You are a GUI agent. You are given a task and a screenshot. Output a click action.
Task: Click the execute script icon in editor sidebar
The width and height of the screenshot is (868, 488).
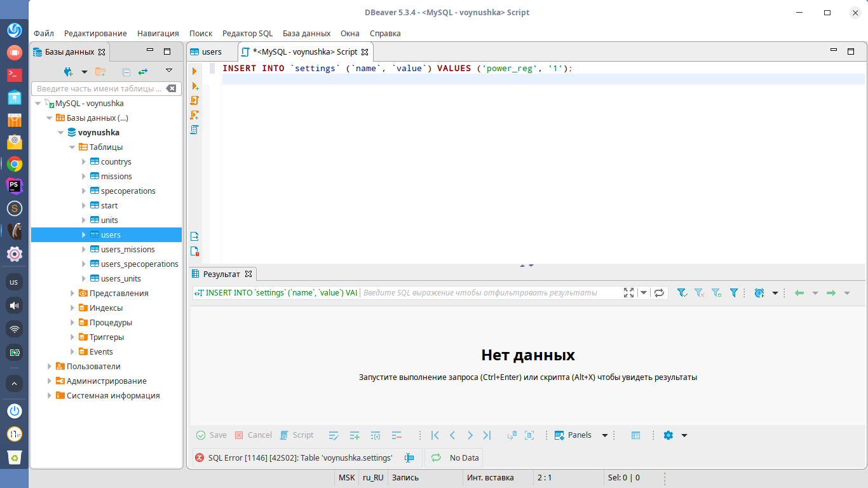(x=194, y=100)
